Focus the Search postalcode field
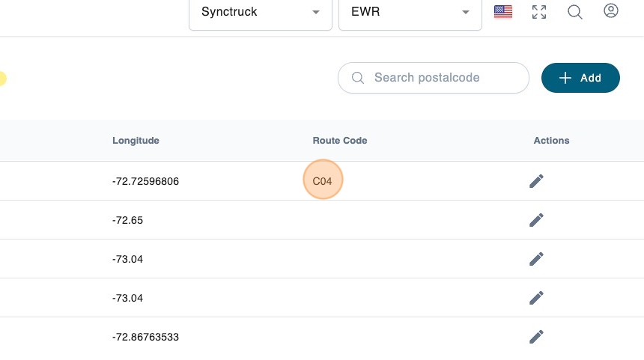Viewport: 644px width, 360px height. click(x=442, y=78)
